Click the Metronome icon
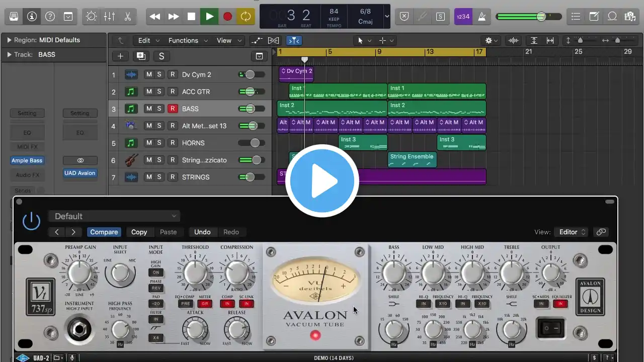This screenshot has height=362, width=644. pyautogui.click(x=481, y=17)
